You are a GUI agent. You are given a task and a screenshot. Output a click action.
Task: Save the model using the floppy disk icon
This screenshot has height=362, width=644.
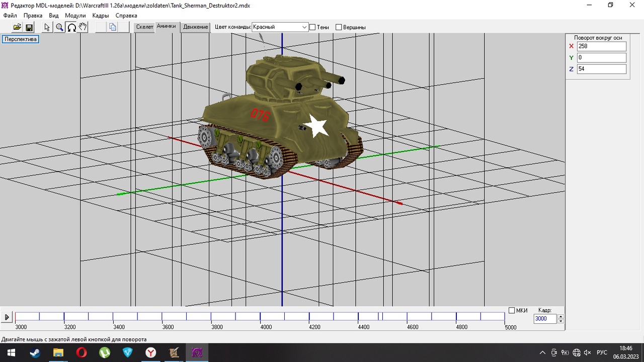29,27
